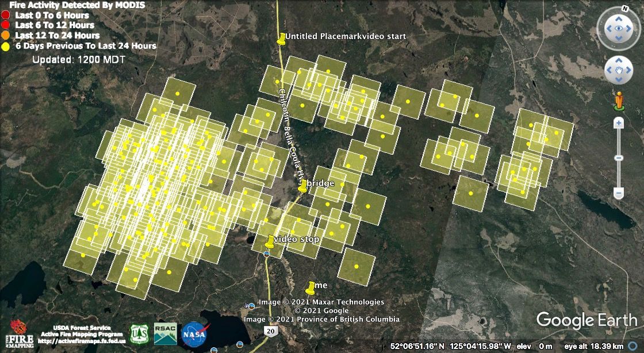Click the North compass indicator
The image size is (644, 353).
625,9
